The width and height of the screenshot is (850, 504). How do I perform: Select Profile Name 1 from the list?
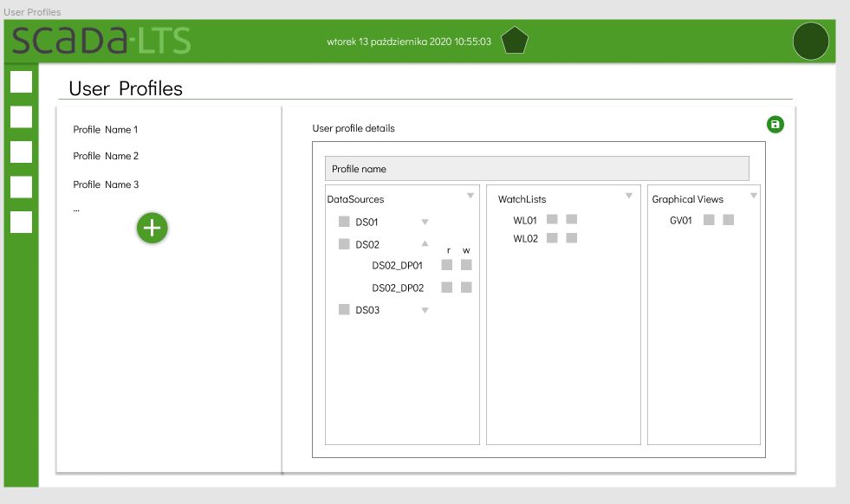coord(104,129)
